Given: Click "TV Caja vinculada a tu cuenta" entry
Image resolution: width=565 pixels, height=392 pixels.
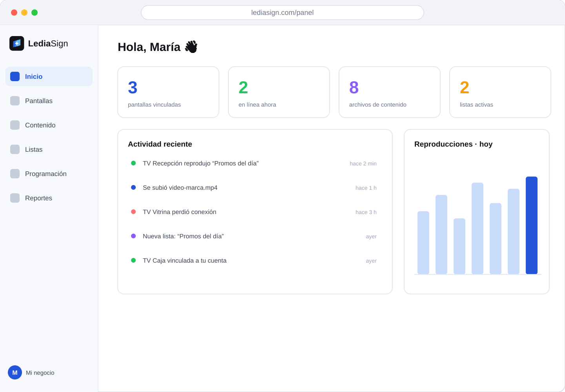Looking at the screenshot, I should (184, 261).
